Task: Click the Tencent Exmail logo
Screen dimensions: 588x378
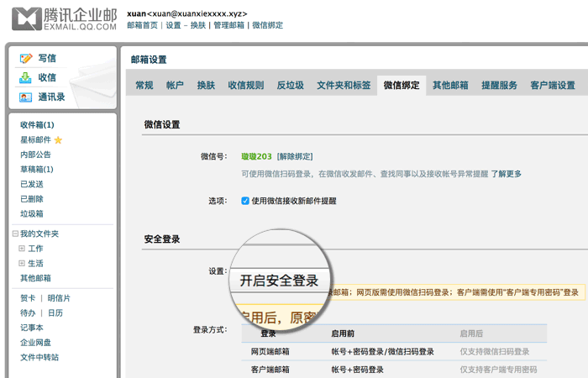Action: click(64, 19)
